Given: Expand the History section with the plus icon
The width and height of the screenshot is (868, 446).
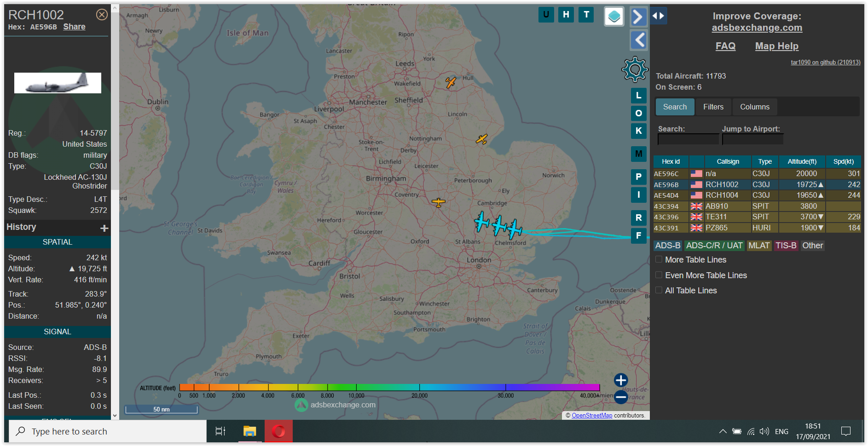Looking at the screenshot, I should 104,228.
